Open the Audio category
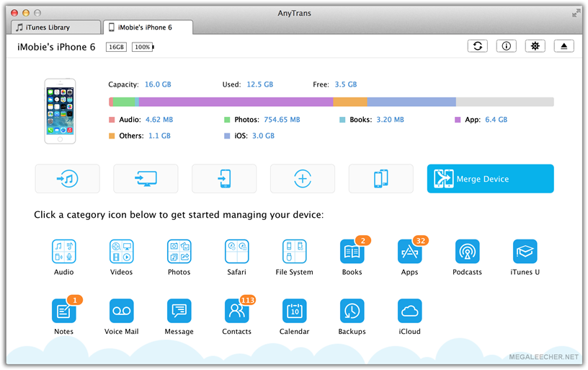Image resolution: width=588 pixels, height=370 pixels. coord(63,252)
